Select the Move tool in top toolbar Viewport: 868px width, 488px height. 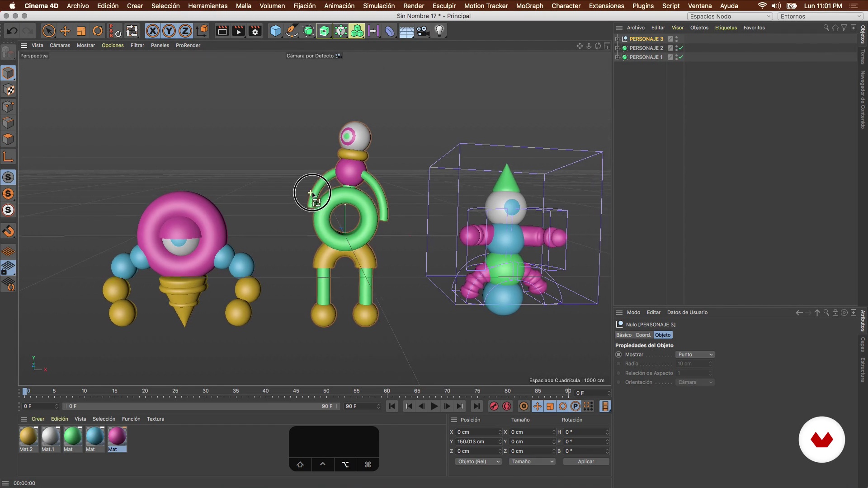(x=65, y=31)
